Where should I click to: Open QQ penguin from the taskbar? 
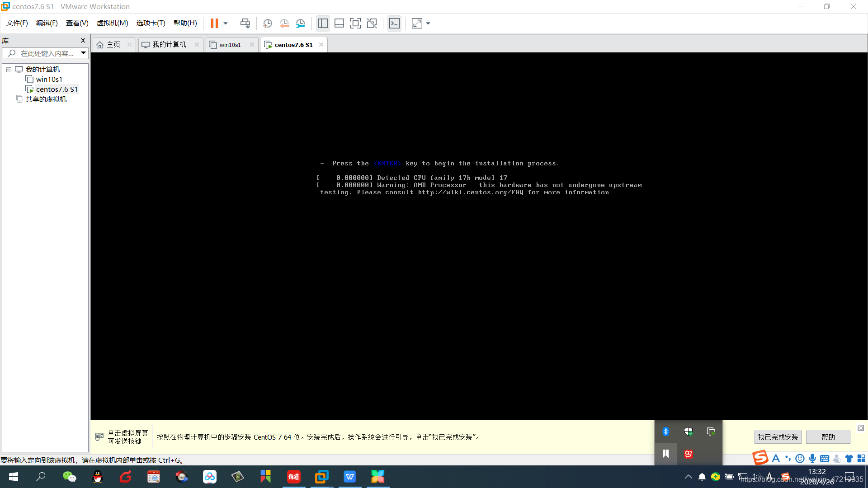(x=97, y=477)
